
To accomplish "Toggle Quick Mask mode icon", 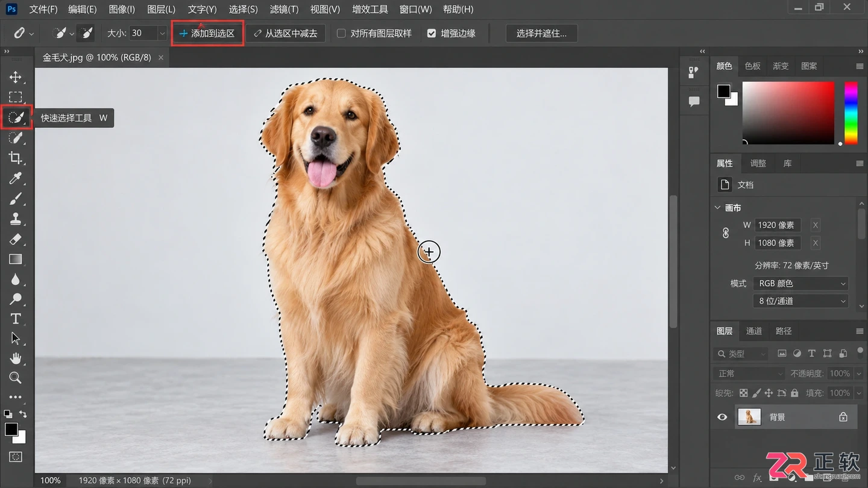I will tap(16, 457).
